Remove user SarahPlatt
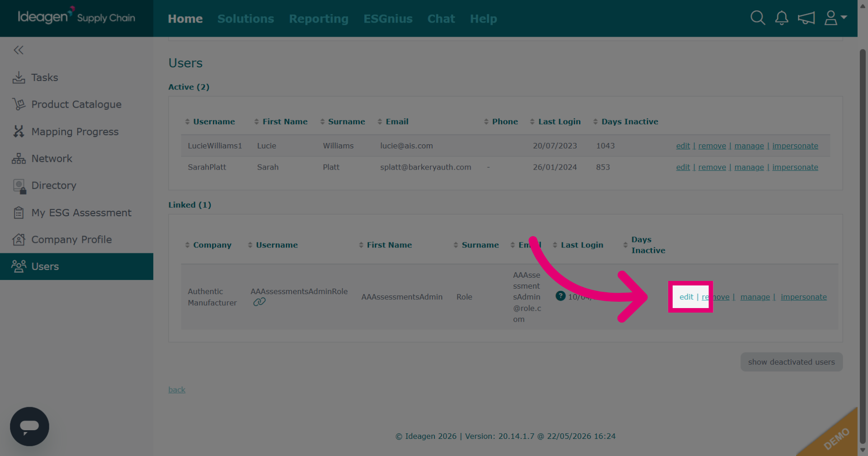The image size is (868, 456). click(x=712, y=167)
